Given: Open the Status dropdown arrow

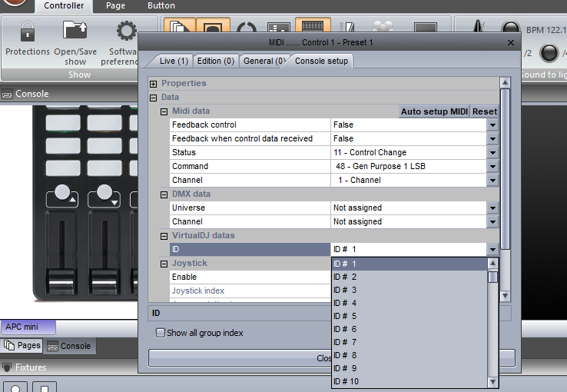Looking at the screenshot, I should click(x=492, y=153).
